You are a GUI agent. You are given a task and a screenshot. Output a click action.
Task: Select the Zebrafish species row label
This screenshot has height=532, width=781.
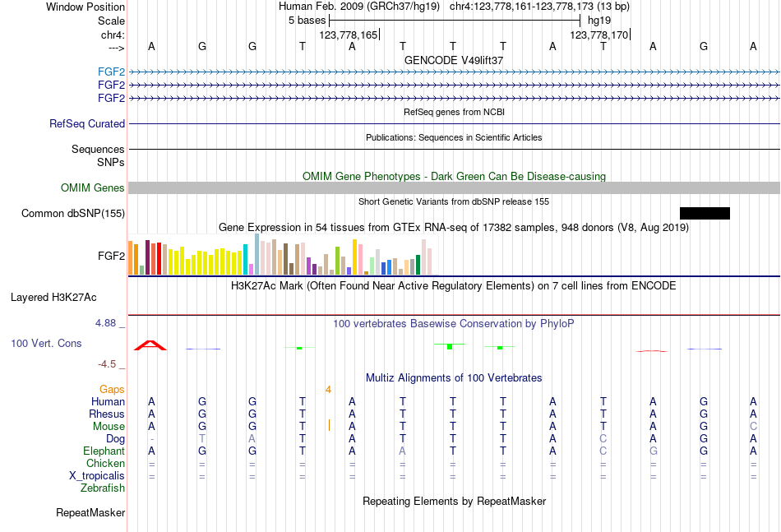pyautogui.click(x=103, y=488)
